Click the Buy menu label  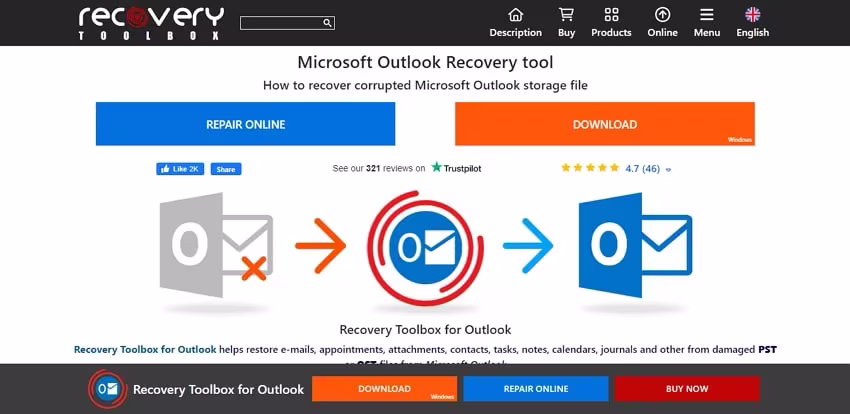(566, 33)
